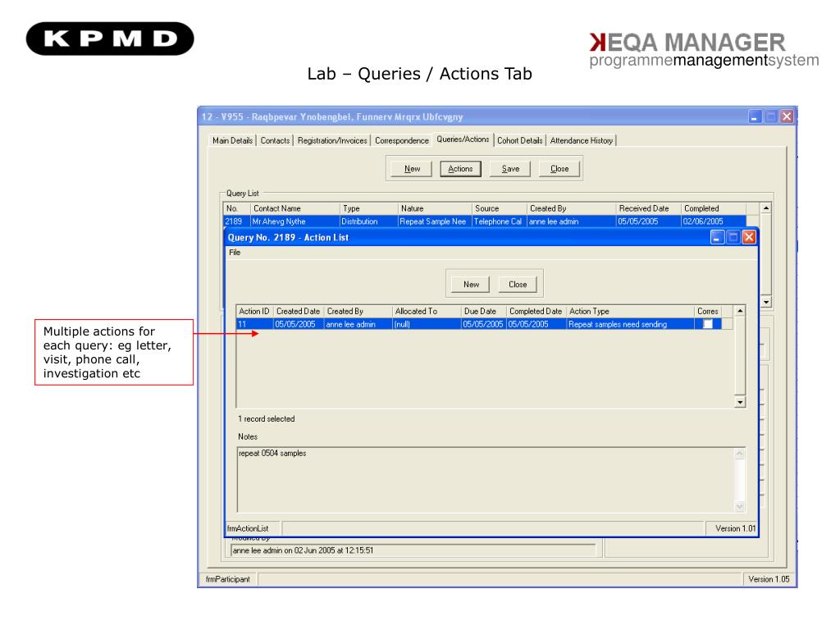Close the Query Action List dialog window
This screenshot has height=630, width=840.
coord(748,238)
